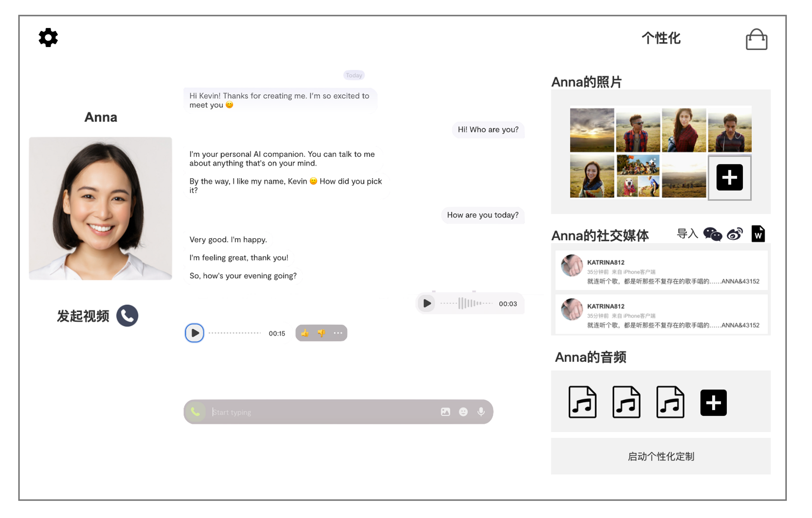The height and width of the screenshot is (518, 812).
Task: Open the shopping bag icon
Action: 756,39
